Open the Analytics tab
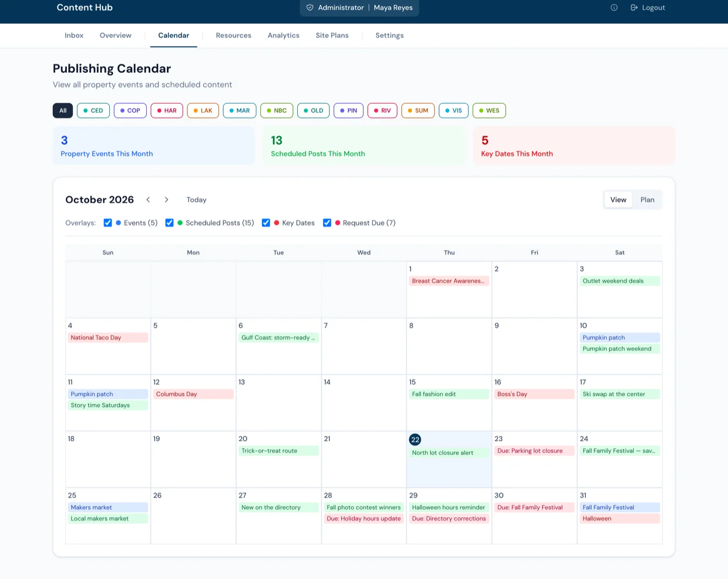Image resolution: width=728 pixels, height=579 pixels. [x=283, y=35]
